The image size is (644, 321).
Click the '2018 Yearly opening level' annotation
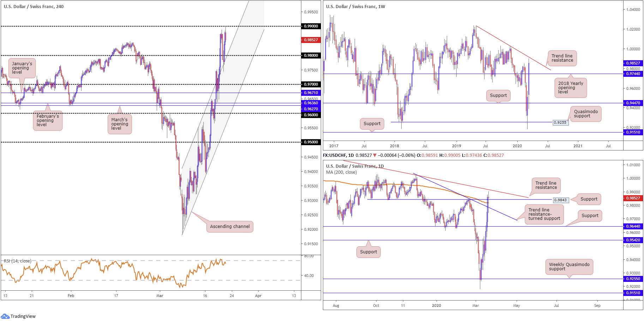(x=571, y=88)
